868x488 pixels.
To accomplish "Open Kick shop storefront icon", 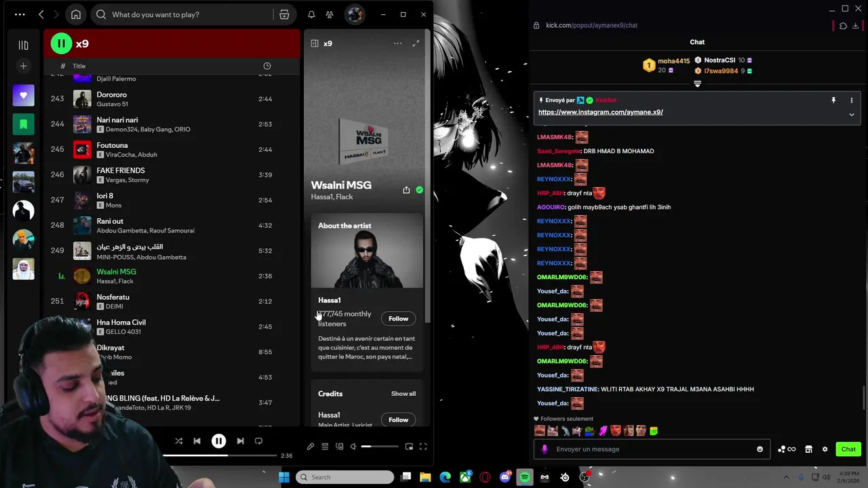I will 808,449.
